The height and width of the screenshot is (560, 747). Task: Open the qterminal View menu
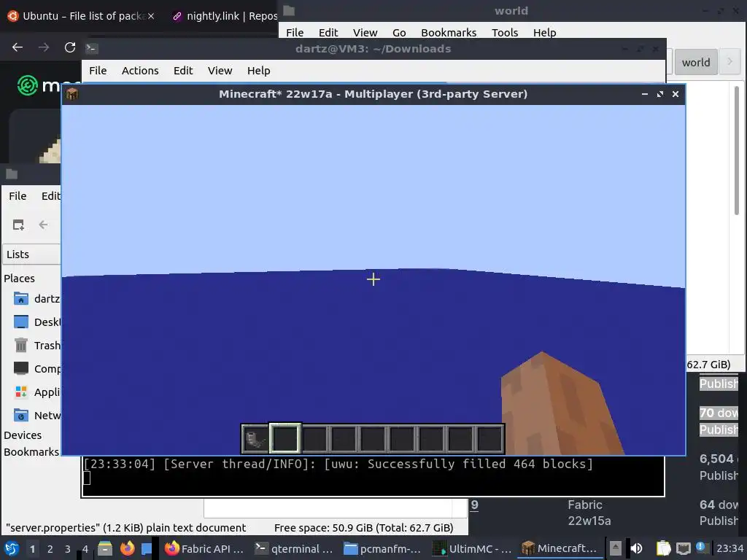point(220,71)
